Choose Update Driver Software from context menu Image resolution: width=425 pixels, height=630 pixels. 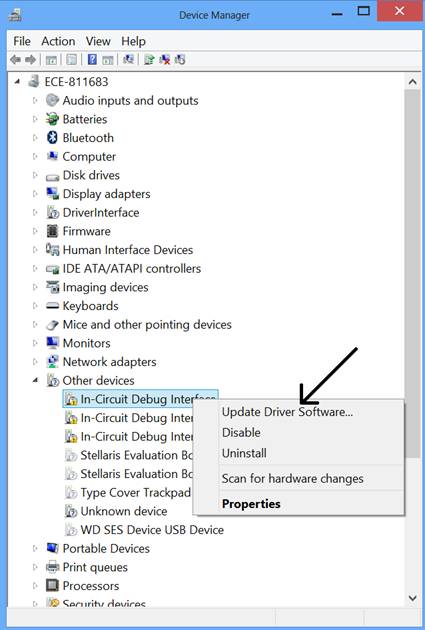click(287, 412)
